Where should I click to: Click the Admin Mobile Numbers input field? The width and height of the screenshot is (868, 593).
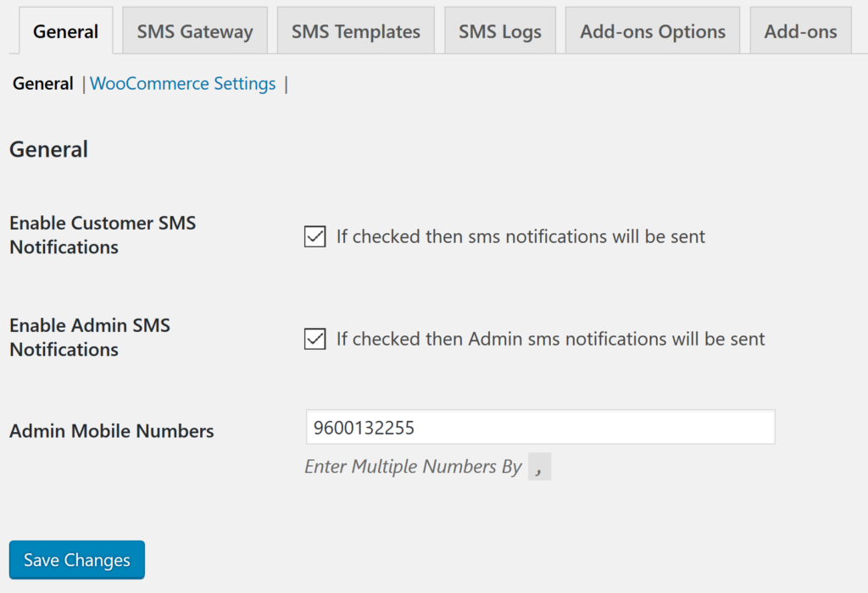(540, 427)
